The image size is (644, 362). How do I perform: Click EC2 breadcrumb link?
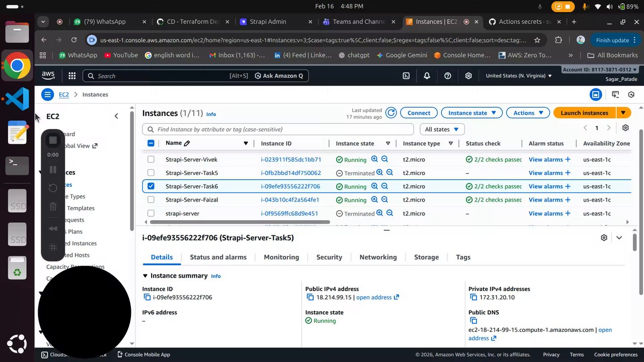[63, 95]
